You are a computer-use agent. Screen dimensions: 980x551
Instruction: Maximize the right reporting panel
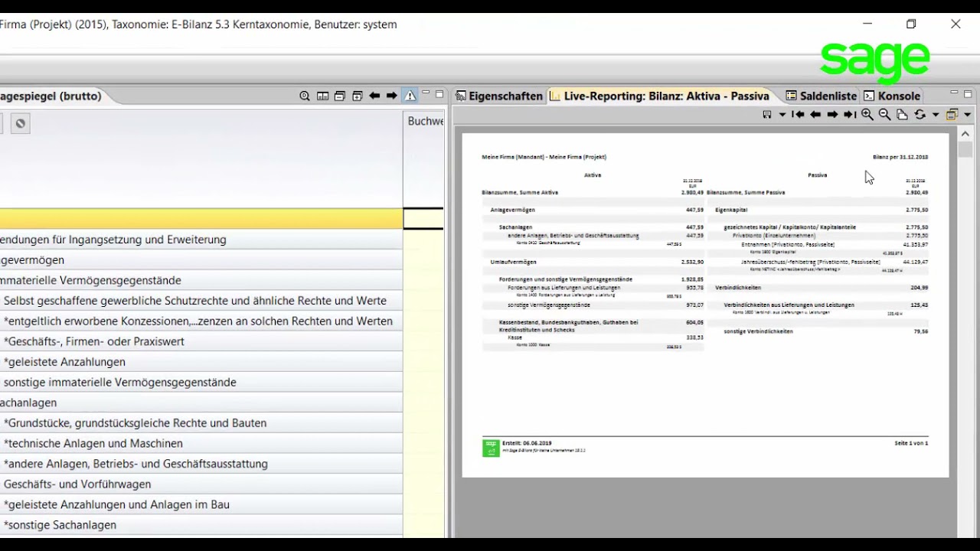[x=969, y=94]
